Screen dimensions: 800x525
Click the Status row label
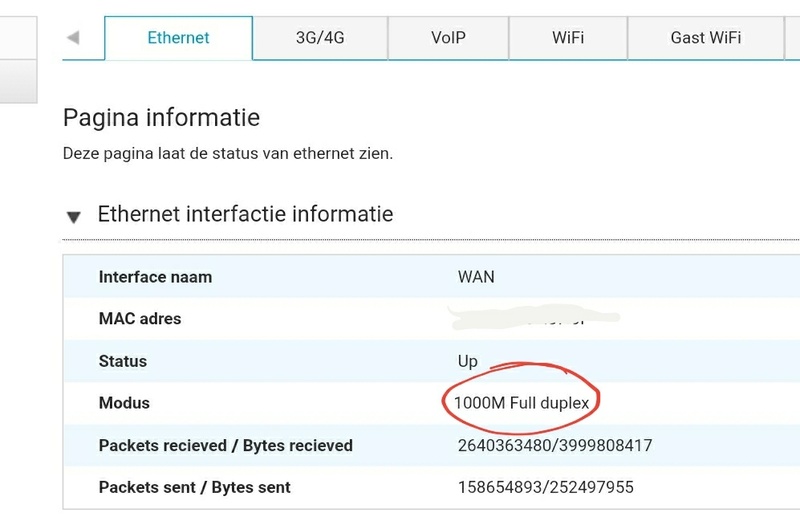tap(123, 361)
